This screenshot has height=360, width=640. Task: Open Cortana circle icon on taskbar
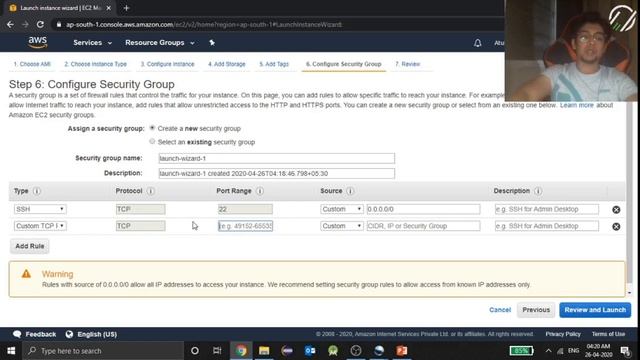click(x=195, y=351)
